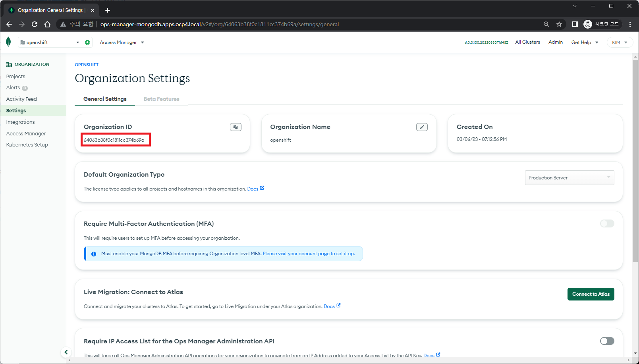Image resolution: width=639 pixels, height=364 pixels.
Task: Open Get Help dropdown
Action: (x=585, y=42)
